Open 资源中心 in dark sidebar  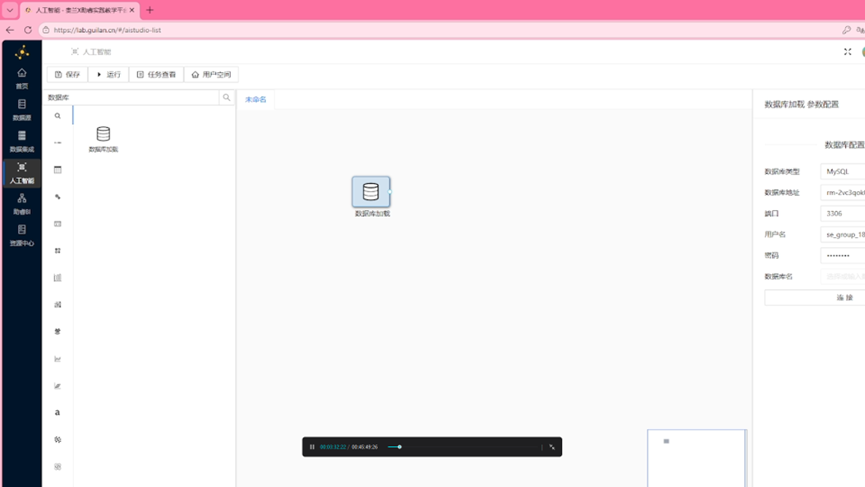(x=22, y=236)
